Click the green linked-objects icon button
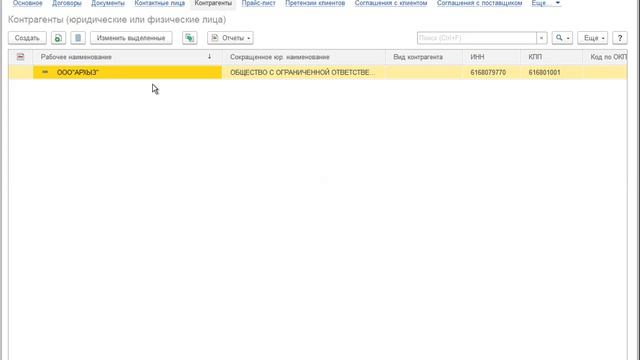 (190, 38)
